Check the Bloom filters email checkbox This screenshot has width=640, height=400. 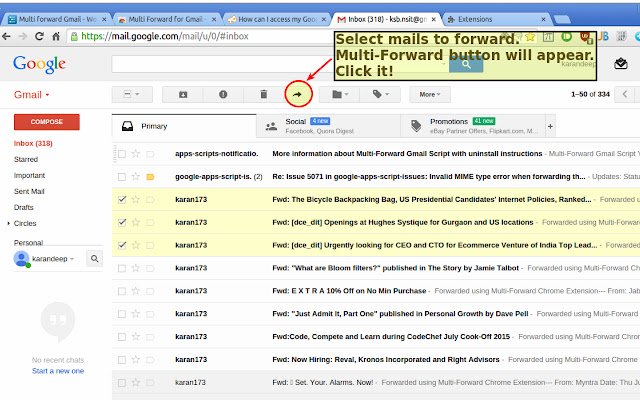click(x=122, y=268)
